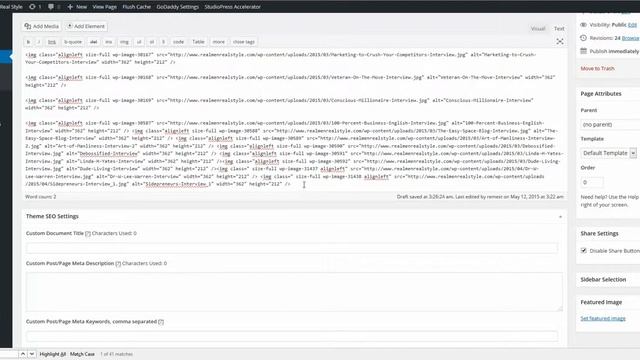Click the img quicktag button
This screenshot has height=360, width=640.
coord(124,42)
